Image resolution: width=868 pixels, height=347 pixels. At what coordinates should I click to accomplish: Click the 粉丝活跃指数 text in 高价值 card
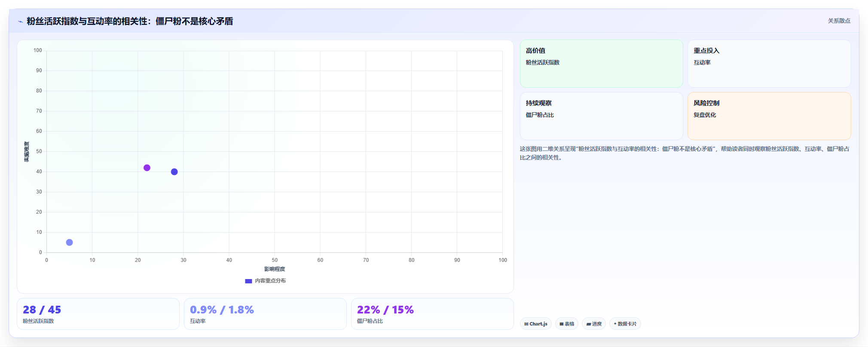click(543, 62)
